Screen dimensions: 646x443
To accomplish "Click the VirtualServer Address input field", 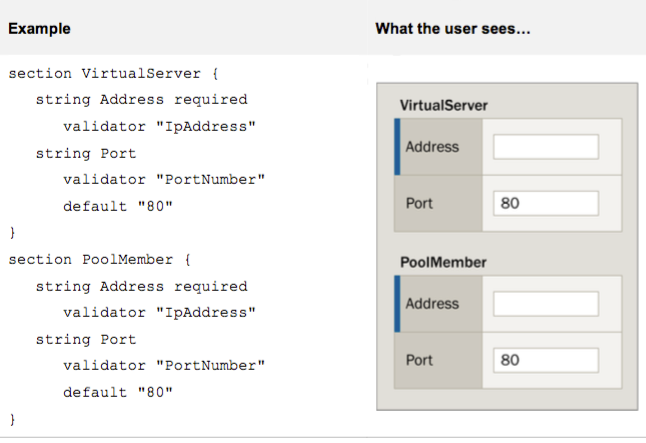I will 545,147.
